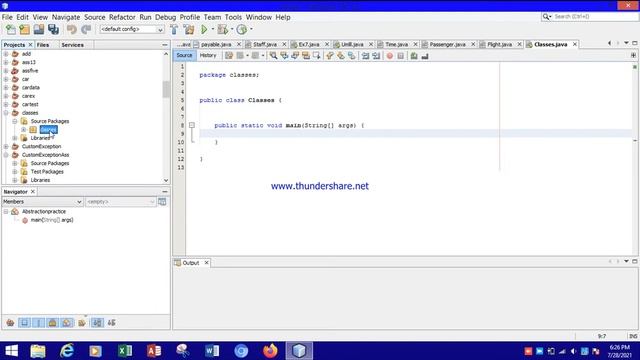This screenshot has height=360, width=640.
Task: Click the Stop Macro Recording icon
Action: [x=400, y=56]
